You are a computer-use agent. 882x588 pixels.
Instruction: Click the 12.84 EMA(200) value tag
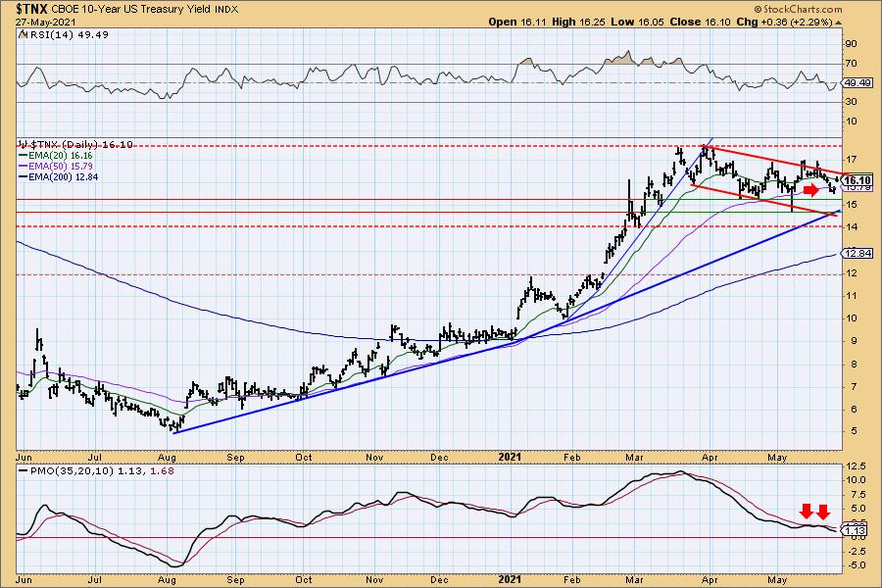(857, 254)
